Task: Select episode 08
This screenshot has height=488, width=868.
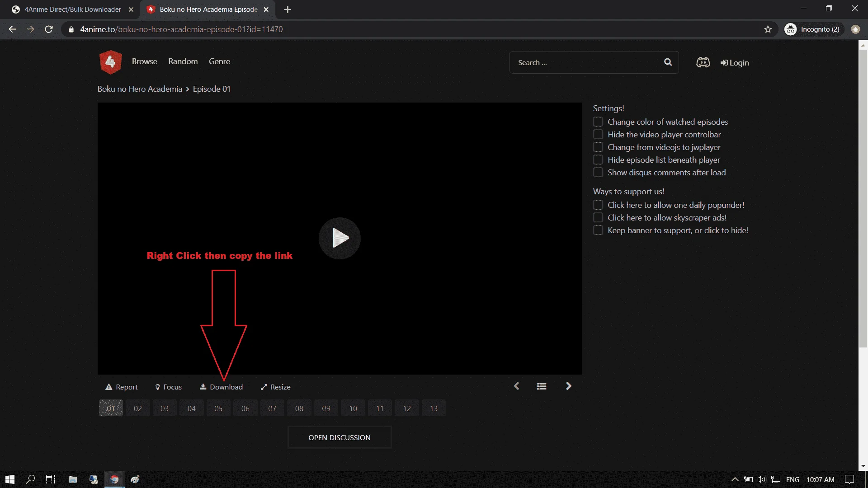Action: click(299, 408)
